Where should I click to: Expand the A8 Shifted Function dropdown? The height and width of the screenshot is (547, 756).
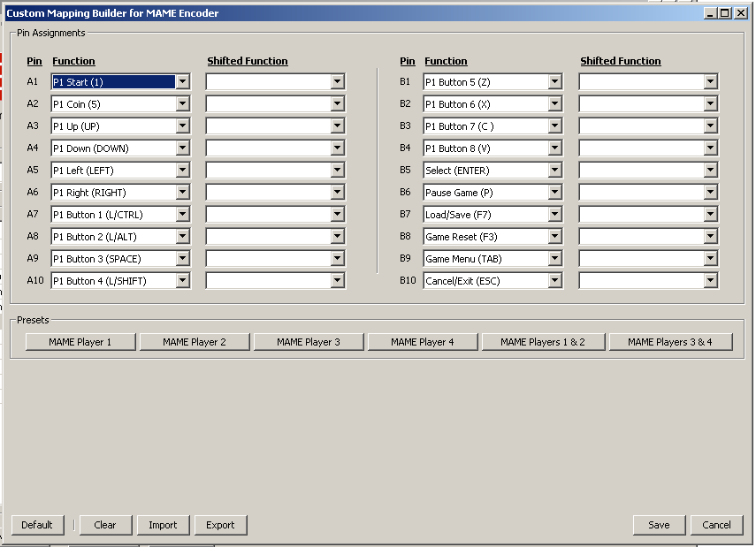click(x=337, y=237)
